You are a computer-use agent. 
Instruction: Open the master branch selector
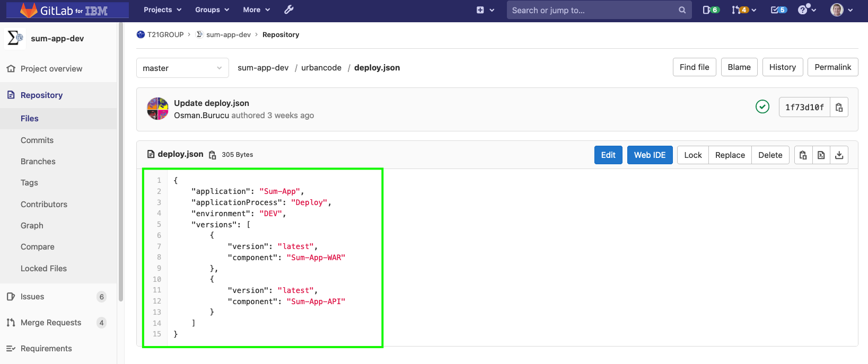[x=182, y=68]
